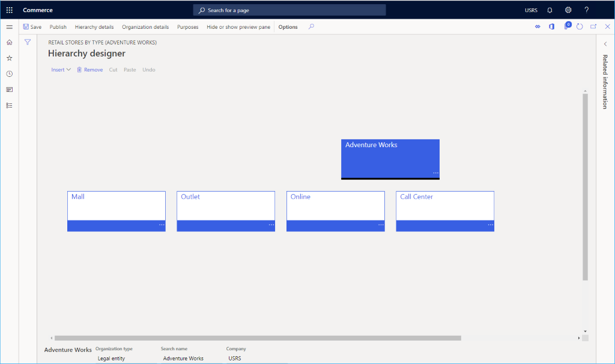Click the Undo command

coord(149,70)
